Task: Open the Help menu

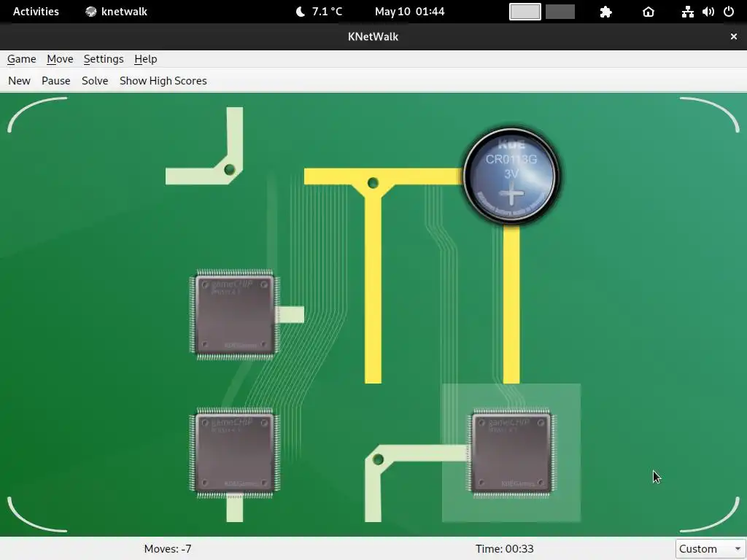Action: coord(145,59)
